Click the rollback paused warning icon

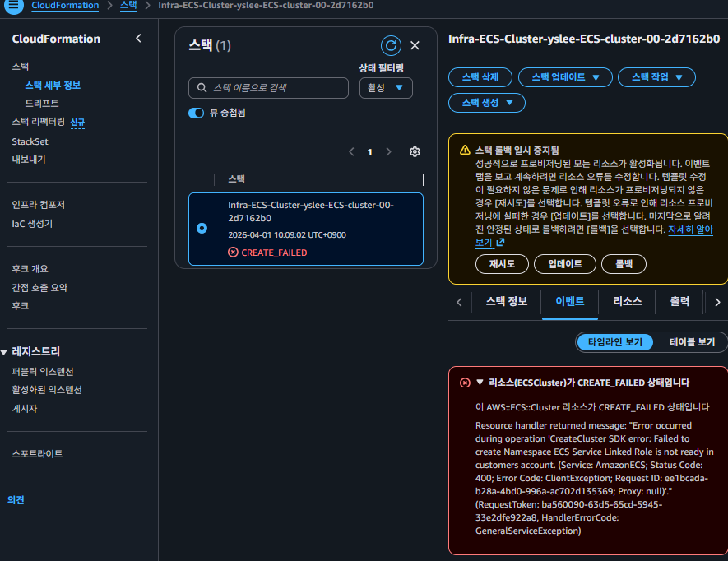(x=465, y=150)
